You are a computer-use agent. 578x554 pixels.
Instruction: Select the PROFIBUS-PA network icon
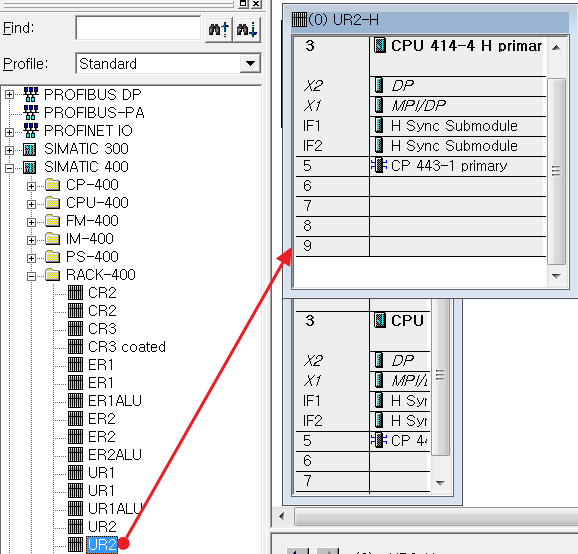tap(31, 112)
